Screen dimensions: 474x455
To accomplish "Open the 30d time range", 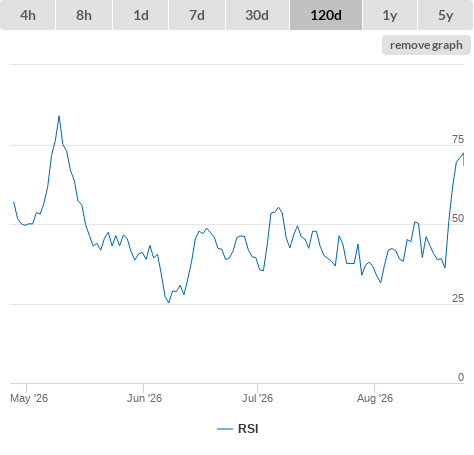I will [x=257, y=15].
